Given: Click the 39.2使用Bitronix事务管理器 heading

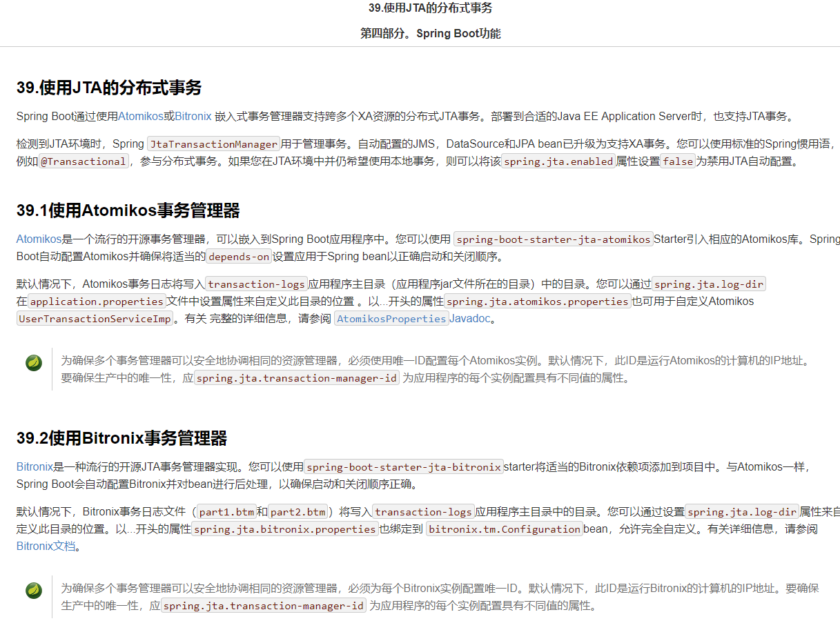Looking at the screenshot, I should tap(122, 438).
